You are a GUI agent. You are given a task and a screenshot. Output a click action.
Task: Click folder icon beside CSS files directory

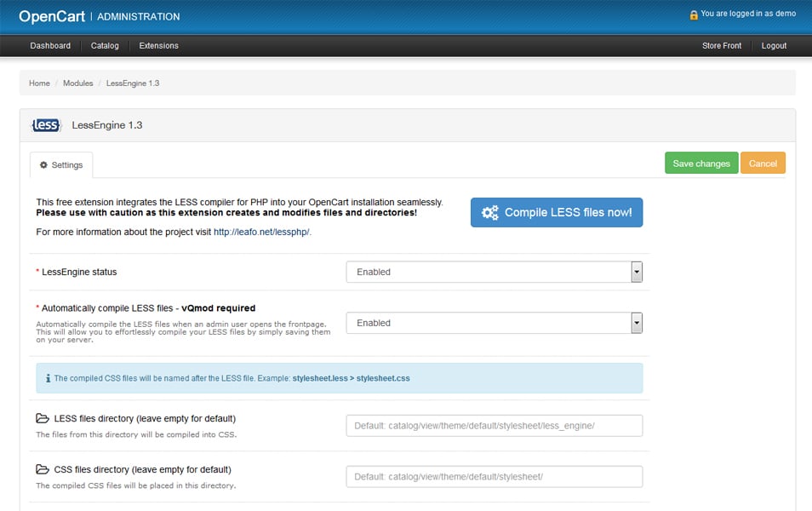(x=43, y=469)
